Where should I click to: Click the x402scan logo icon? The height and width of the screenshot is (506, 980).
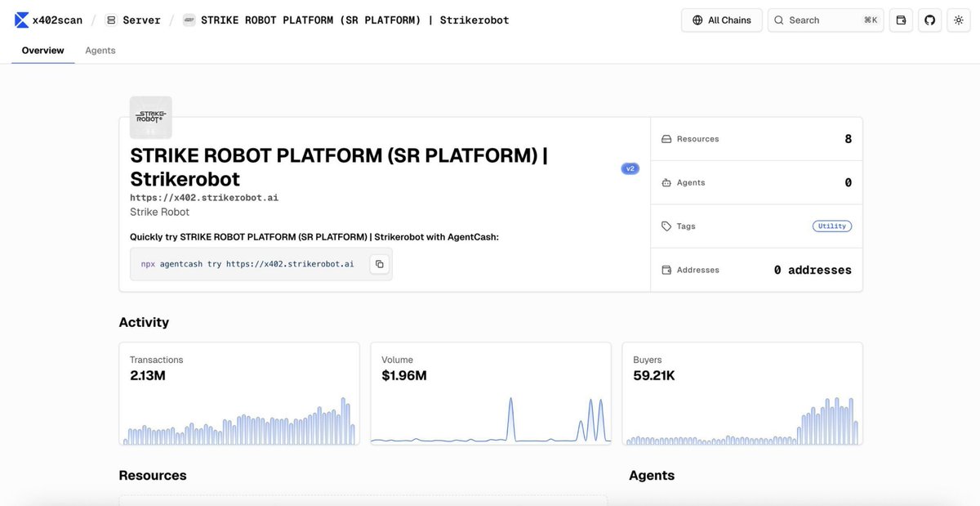click(x=21, y=20)
